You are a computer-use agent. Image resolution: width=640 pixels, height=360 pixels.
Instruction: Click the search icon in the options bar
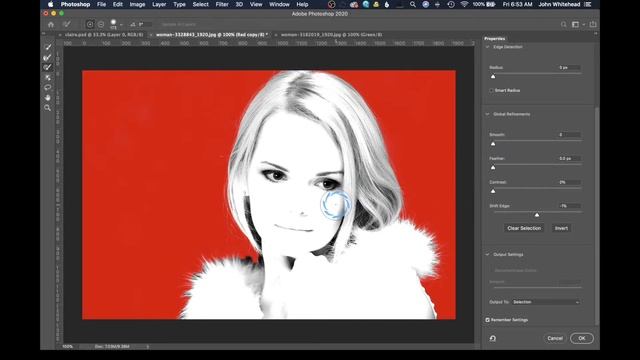pyautogui.click(x=564, y=24)
